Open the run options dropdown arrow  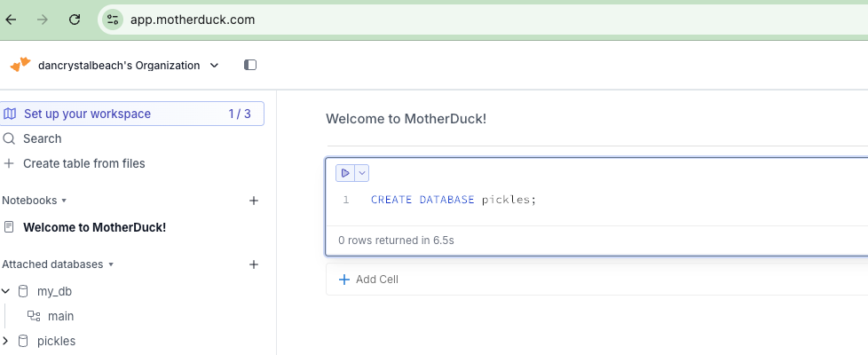tap(362, 173)
